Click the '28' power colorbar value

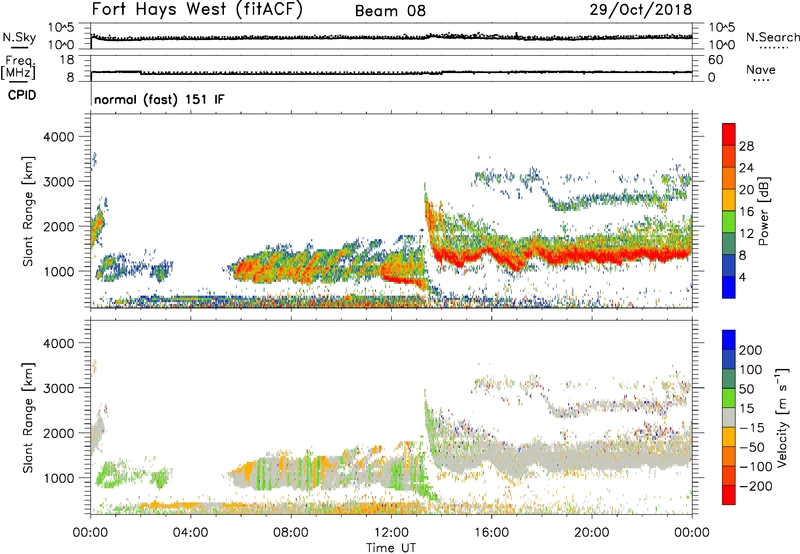(x=746, y=146)
